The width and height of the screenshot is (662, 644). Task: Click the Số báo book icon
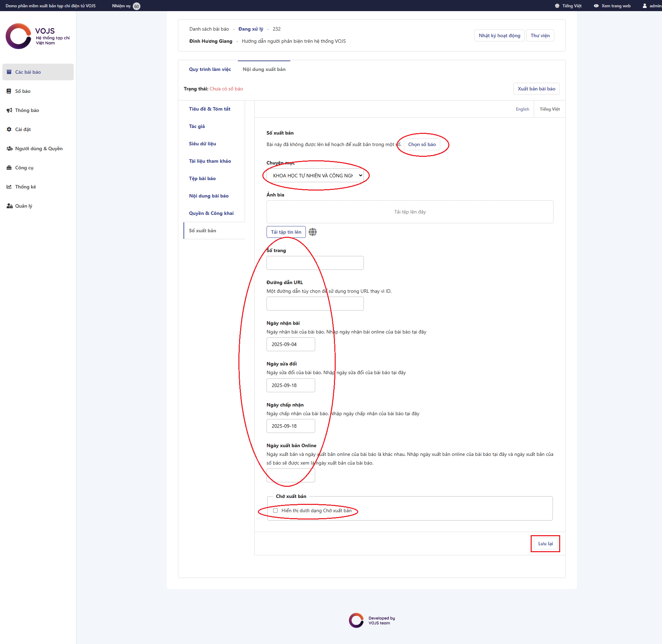9,91
